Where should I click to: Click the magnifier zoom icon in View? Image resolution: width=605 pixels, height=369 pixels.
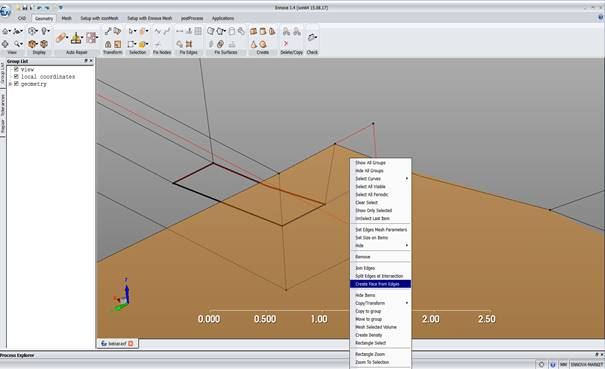click(x=18, y=44)
